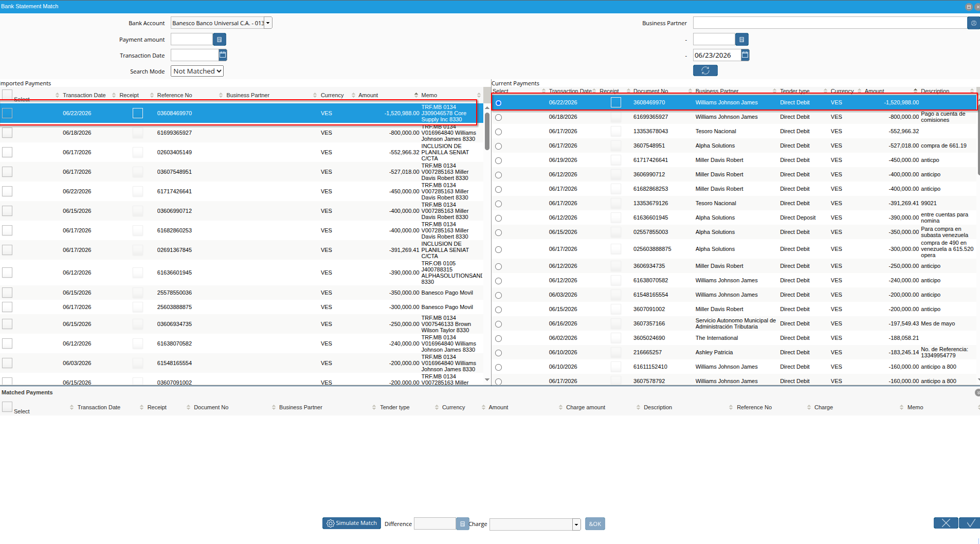Select radio for Tesoro Nacional payment 13353678043

(498, 132)
